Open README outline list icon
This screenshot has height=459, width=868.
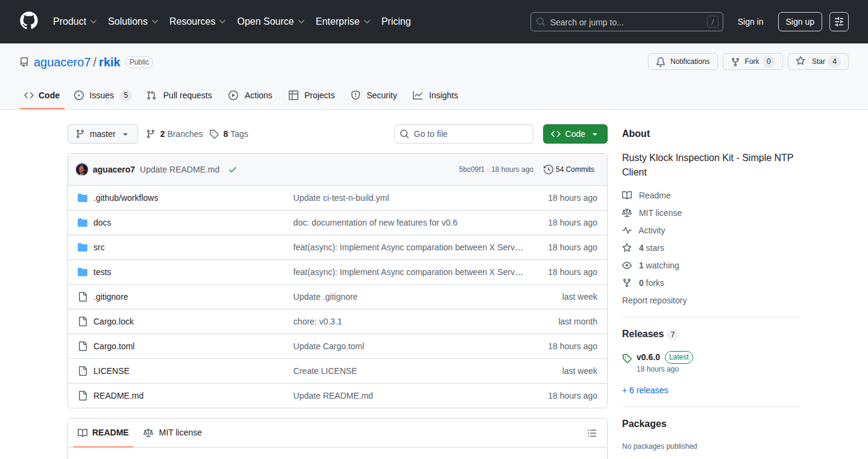pyautogui.click(x=592, y=433)
